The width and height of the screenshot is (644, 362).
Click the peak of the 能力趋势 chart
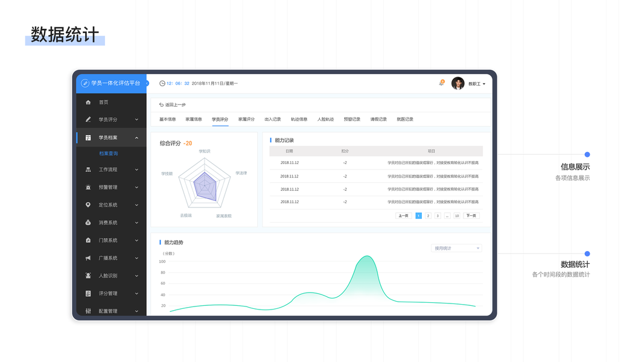pos(366,256)
